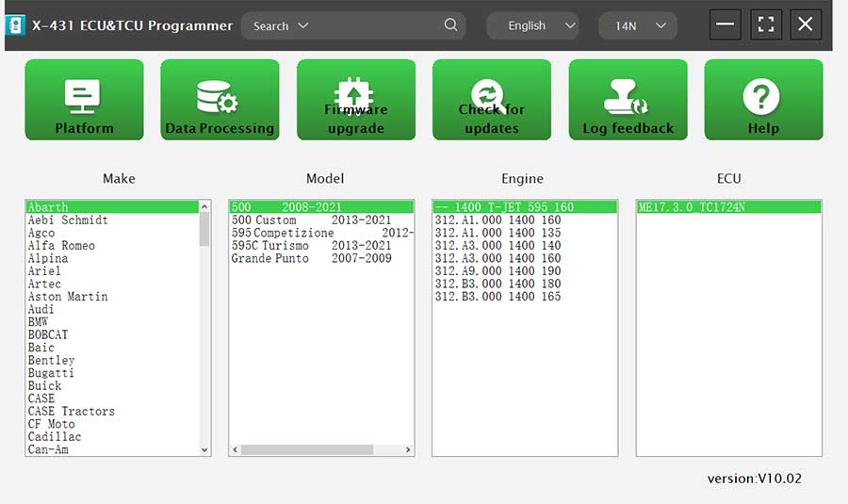Open the Platform tile
The image size is (848, 504).
tap(85, 100)
